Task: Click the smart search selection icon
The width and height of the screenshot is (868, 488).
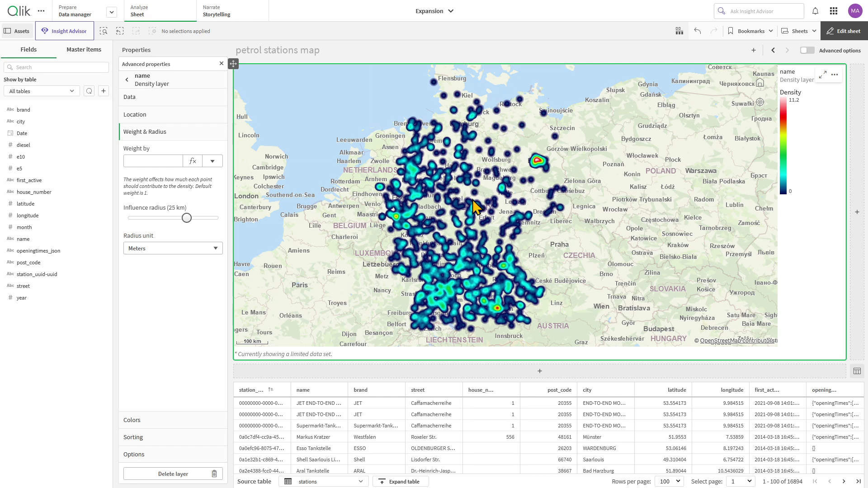Action: 104,31
